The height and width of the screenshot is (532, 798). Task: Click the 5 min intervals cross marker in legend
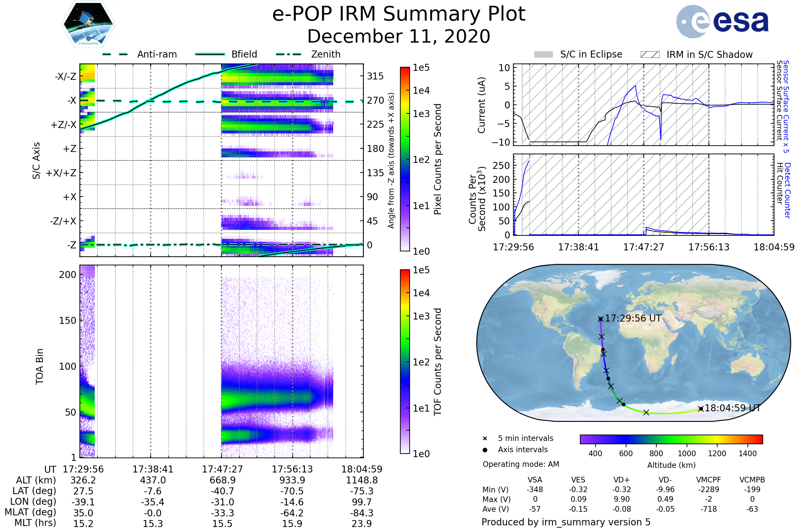(485, 439)
